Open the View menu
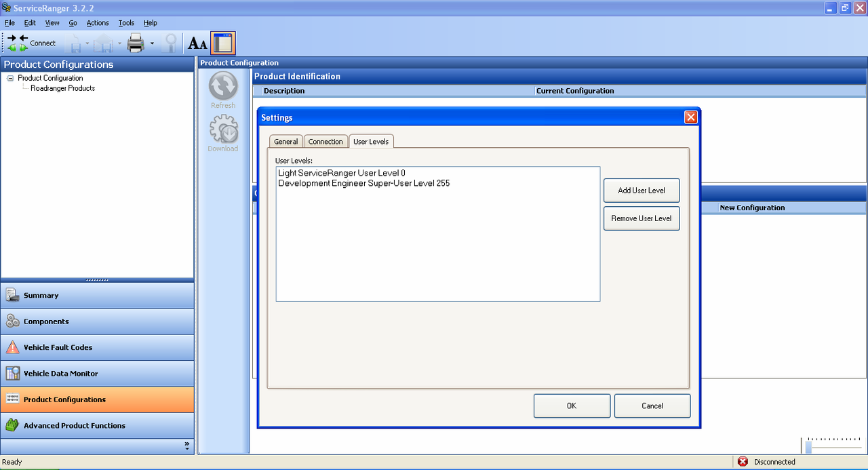868x470 pixels. [52, 22]
